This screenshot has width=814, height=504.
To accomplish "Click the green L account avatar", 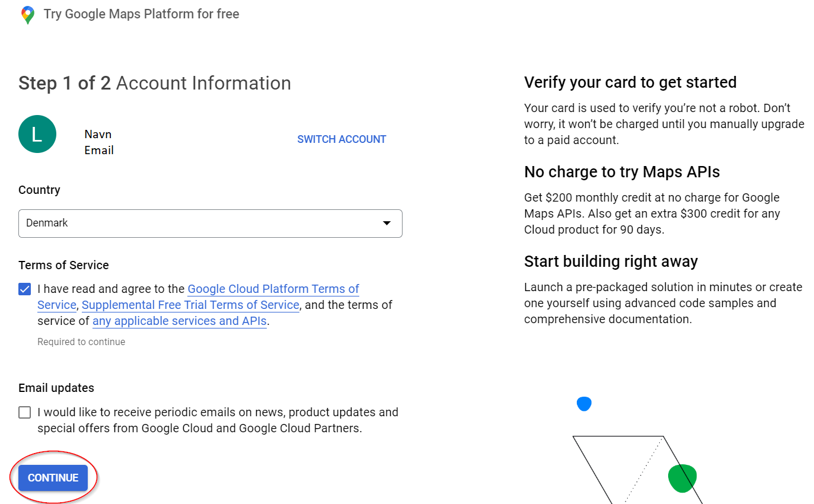I will [37, 134].
